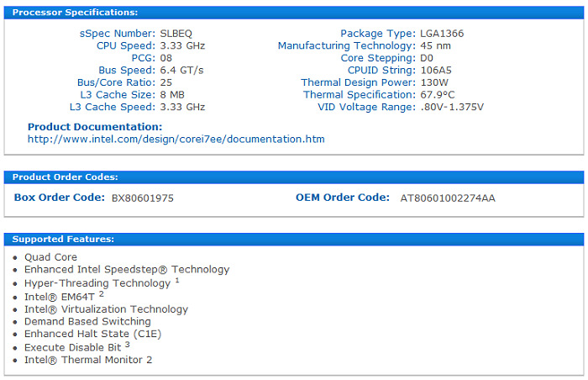
Task: Click the Processor Specifications section header
Action: click(75, 13)
